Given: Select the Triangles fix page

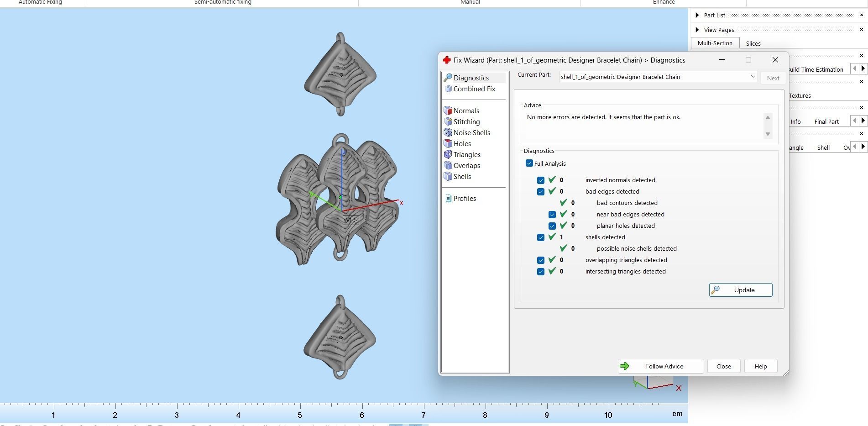Looking at the screenshot, I should tap(467, 155).
